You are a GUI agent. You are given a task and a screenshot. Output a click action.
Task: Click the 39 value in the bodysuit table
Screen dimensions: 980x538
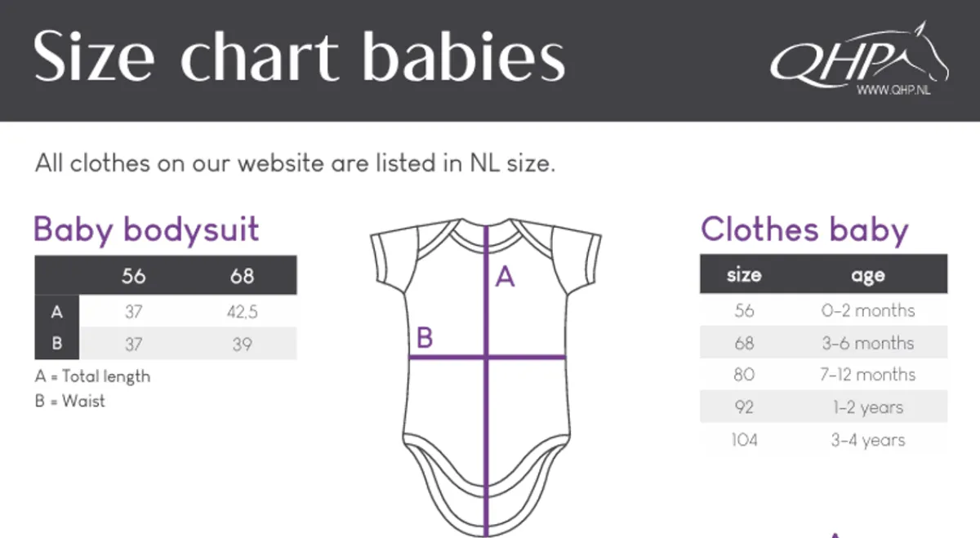click(242, 344)
